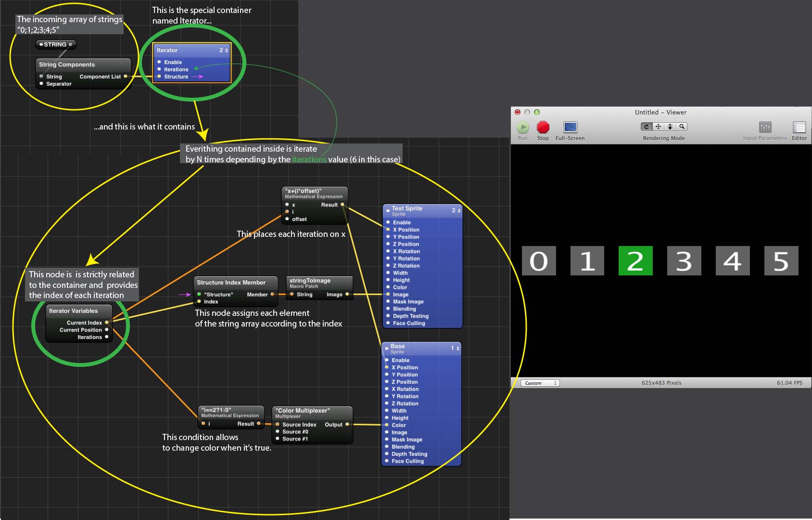The width and height of the screenshot is (812, 520).
Task: Click the Base Sprite Enable port
Action: [387, 360]
